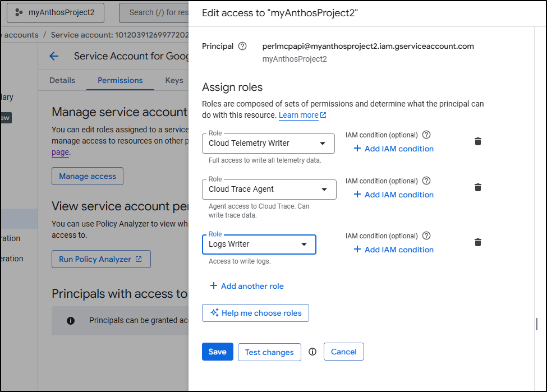Screen dimensions: 547x392
Task: Click Help me choose roles
Action: coord(255,313)
